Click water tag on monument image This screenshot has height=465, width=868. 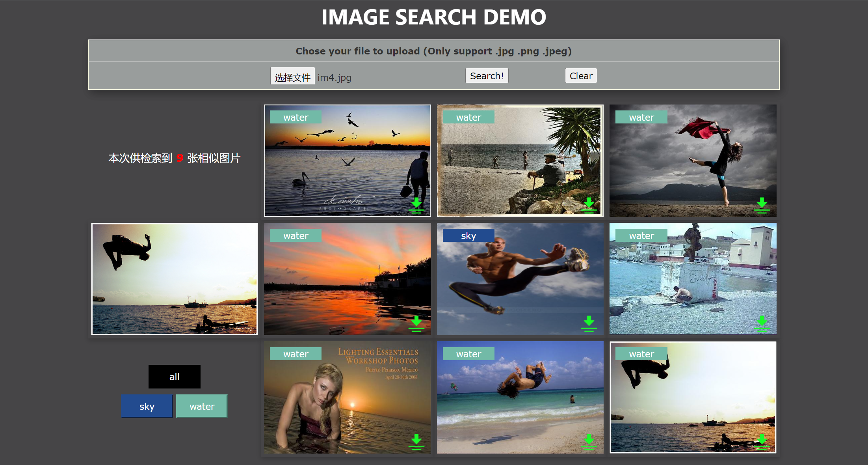(641, 235)
